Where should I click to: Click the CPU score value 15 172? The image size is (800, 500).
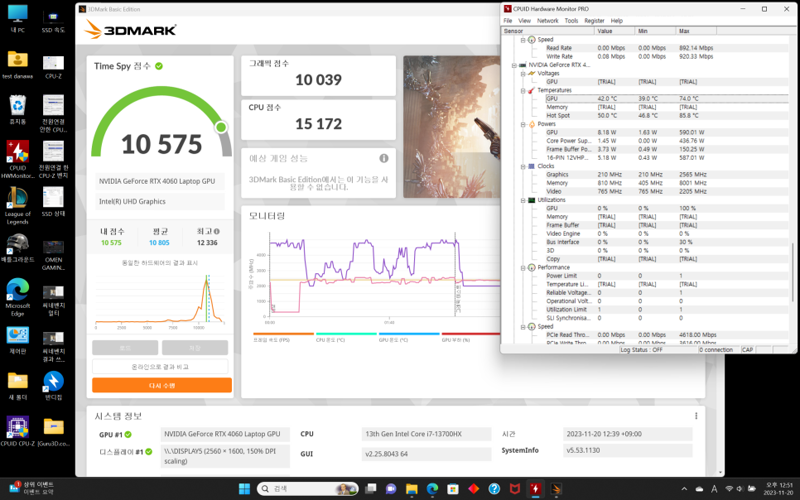[x=318, y=123]
